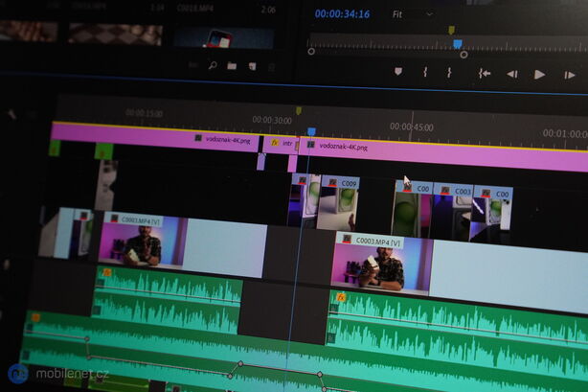Click the 00:01:00:00 mark on the timeline ruler
Image resolution: width=588 pixels, height=392 pixels.
click(565, 133)
